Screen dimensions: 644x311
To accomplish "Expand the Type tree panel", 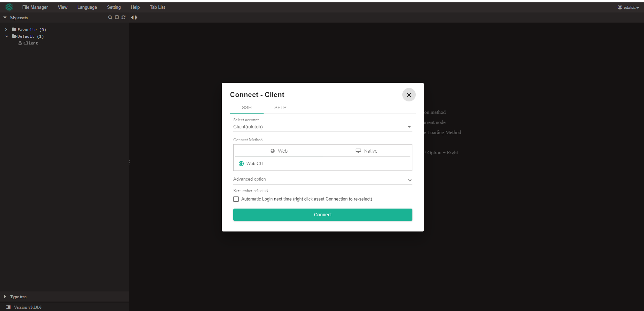I will click(x=5, y=297).
